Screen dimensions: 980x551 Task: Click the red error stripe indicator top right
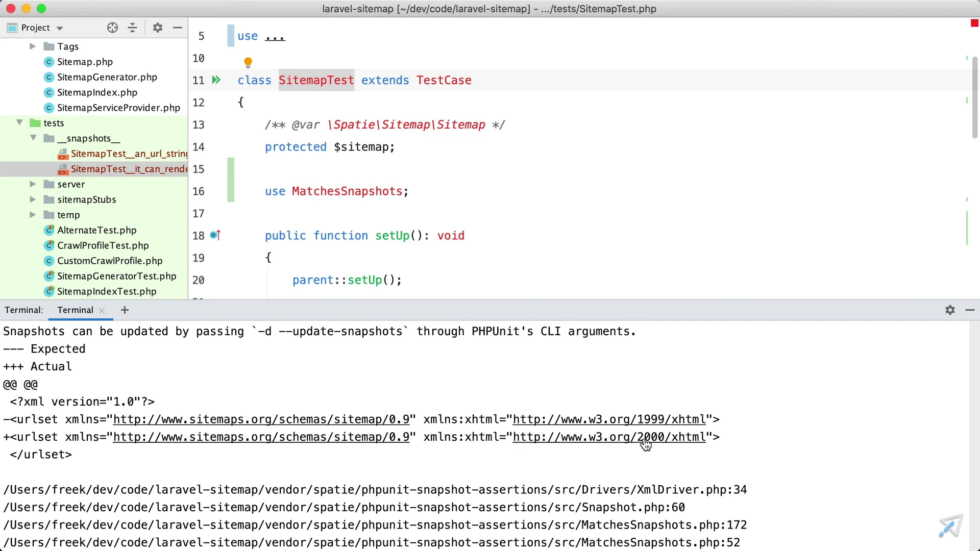974,23
